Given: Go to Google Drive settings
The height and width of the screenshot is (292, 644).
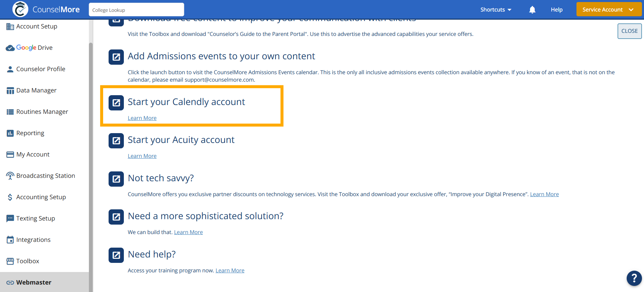Looking at the screenshot, I should tap(34, 48).
